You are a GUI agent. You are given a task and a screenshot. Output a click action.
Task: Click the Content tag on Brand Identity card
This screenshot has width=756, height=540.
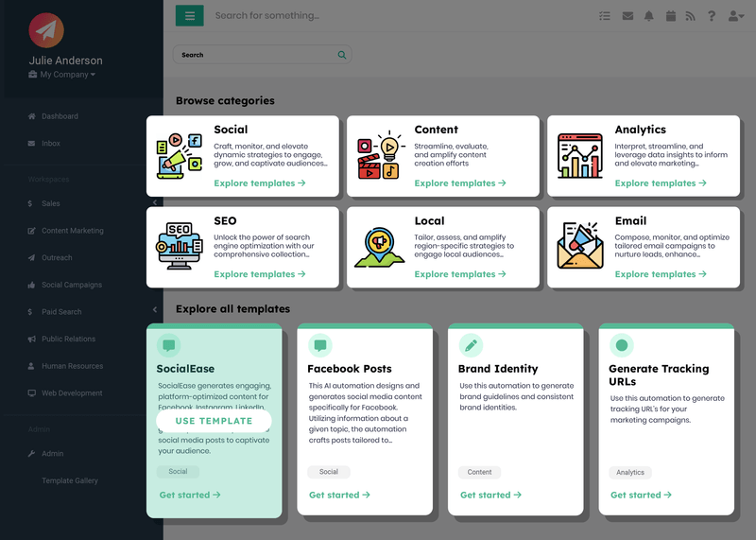479,472
